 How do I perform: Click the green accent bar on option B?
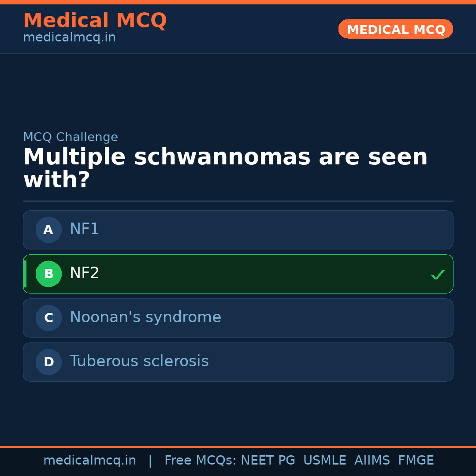[x=25, y=274]
